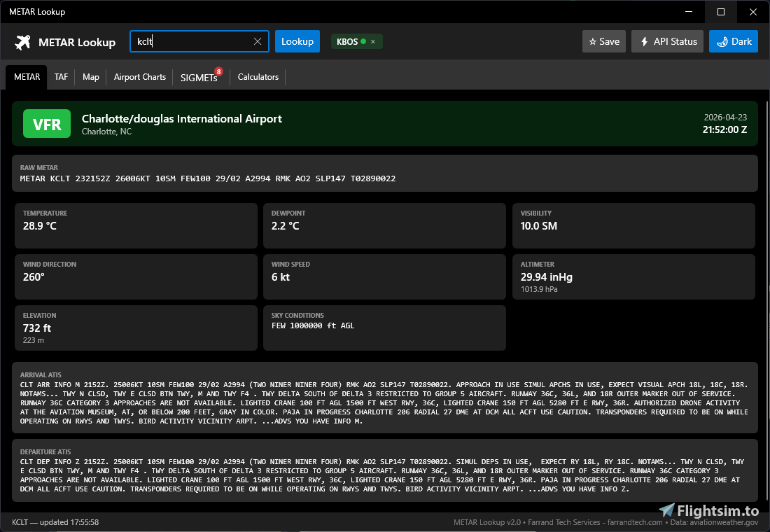Image resolution: width=770 pixels, height=532 pixels.
Task: Close the METAR Lookup window
Action: click(752, 12)
